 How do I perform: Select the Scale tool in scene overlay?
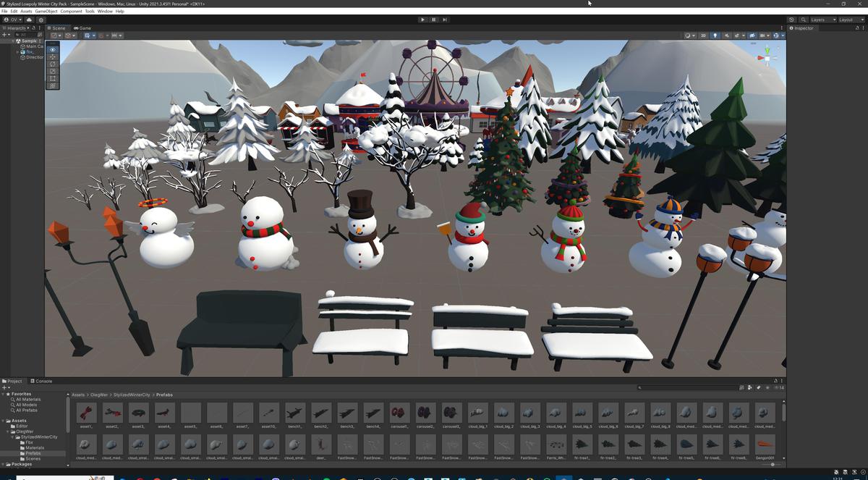click(x=52, y=71)
